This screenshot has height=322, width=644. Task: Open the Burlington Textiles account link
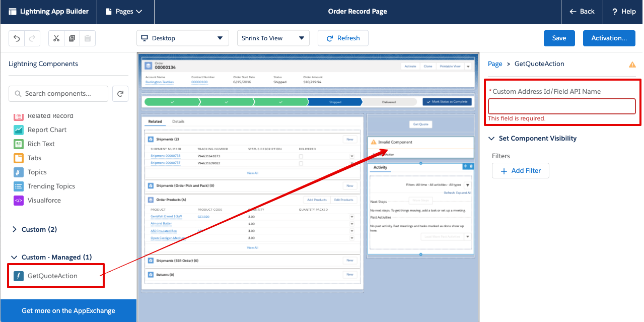point(160,82)
